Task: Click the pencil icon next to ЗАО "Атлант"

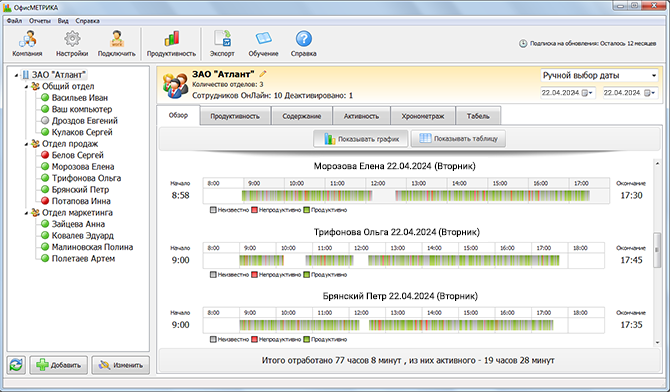Action: [262, 74]
